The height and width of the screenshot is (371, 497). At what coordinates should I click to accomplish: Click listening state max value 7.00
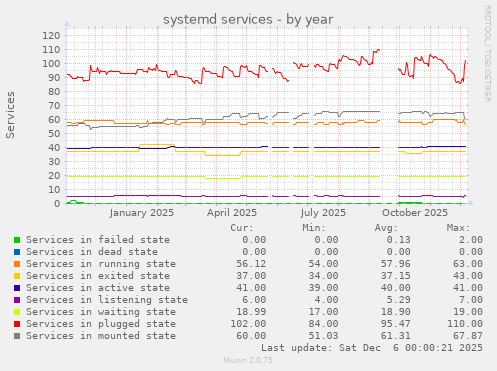[471, 300]
